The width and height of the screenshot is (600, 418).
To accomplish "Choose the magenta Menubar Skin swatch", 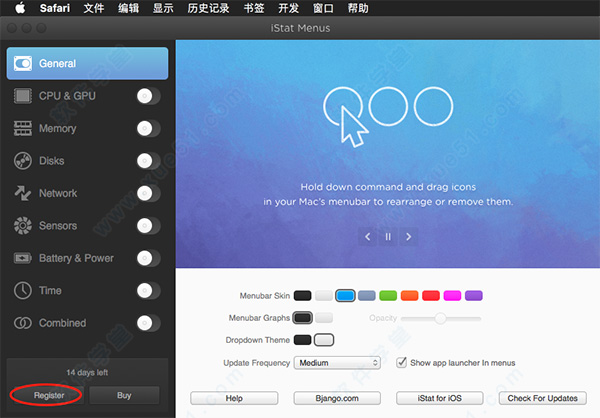I will click(452, 296).
